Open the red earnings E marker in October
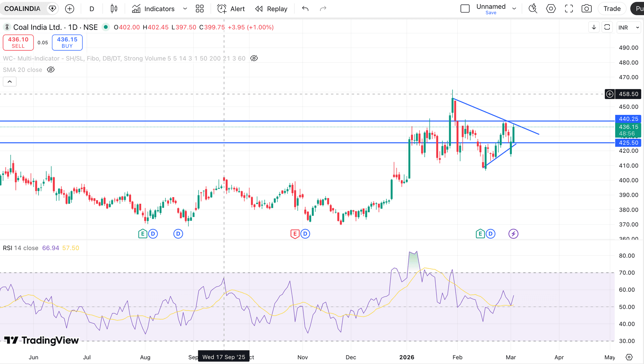Viewport: 644px width, 364px height. coord(295,234)
